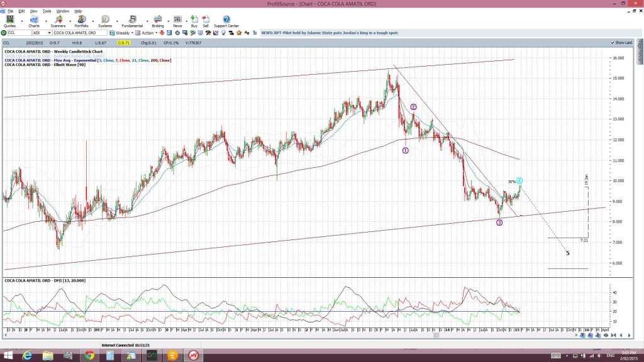
Task: Open Internet Explorer from the taskbar
Action: click(27, 356)
